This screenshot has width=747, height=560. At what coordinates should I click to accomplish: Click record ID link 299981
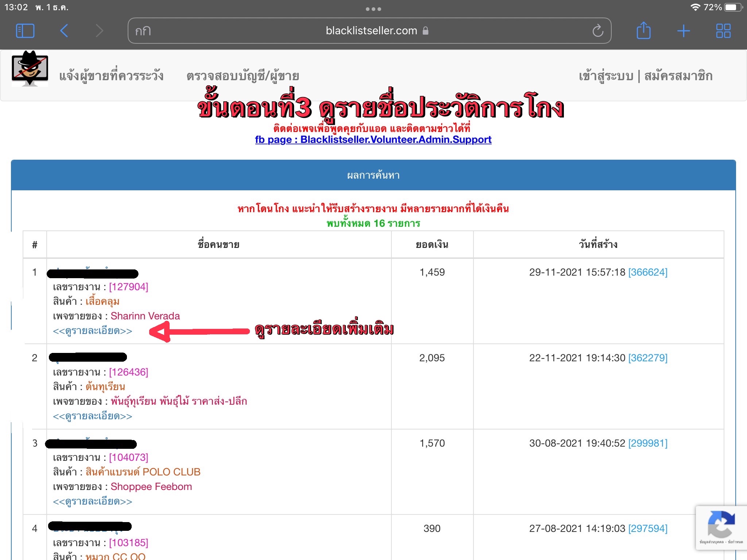647,443
